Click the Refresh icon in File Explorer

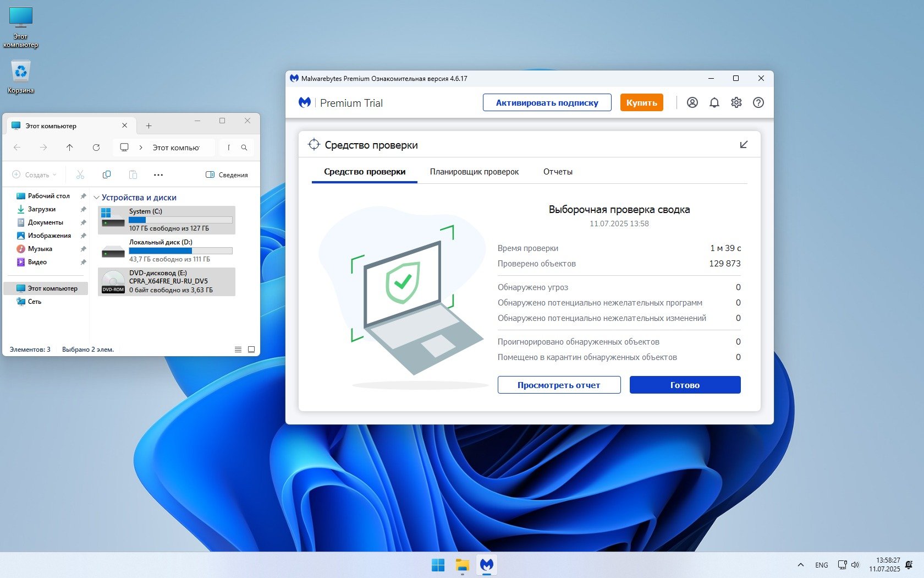pos(96,148)
